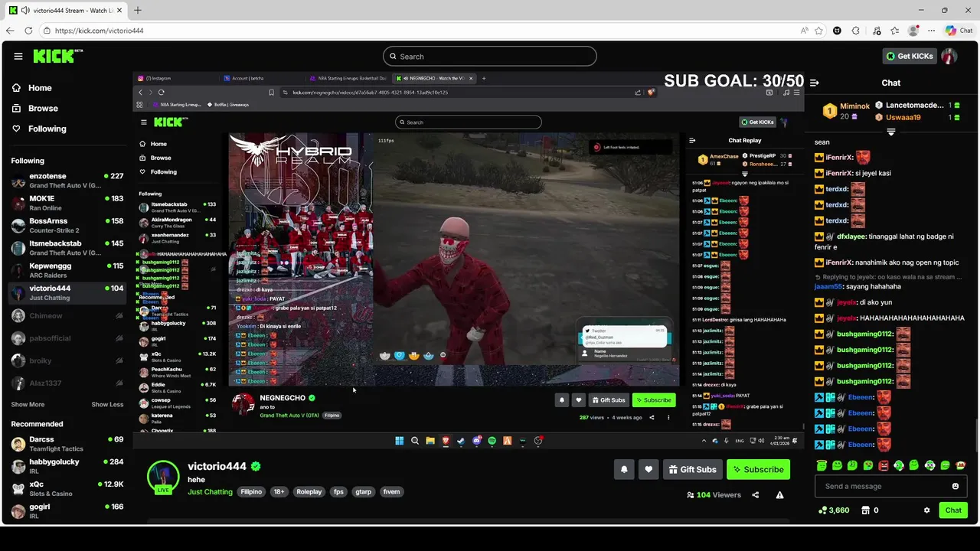Click Gift Subs for victorio444

[x=692, y=469]
